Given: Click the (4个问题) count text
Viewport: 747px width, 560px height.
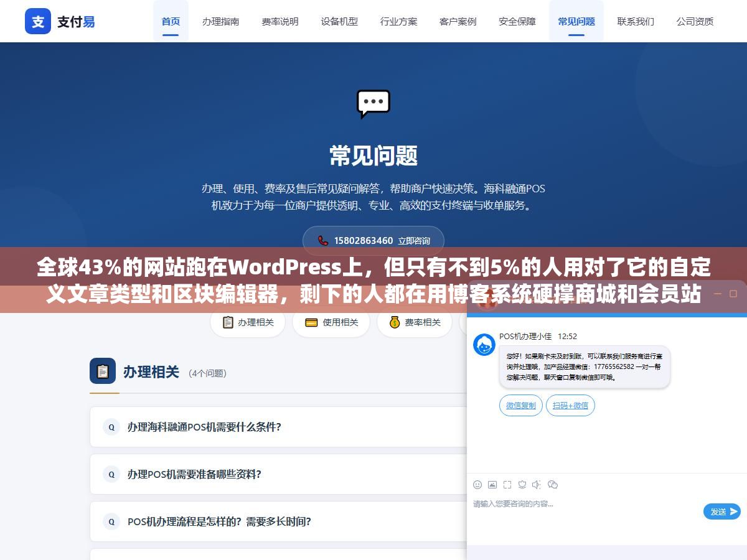Looking at the screenshot, I should pos(208,373).
